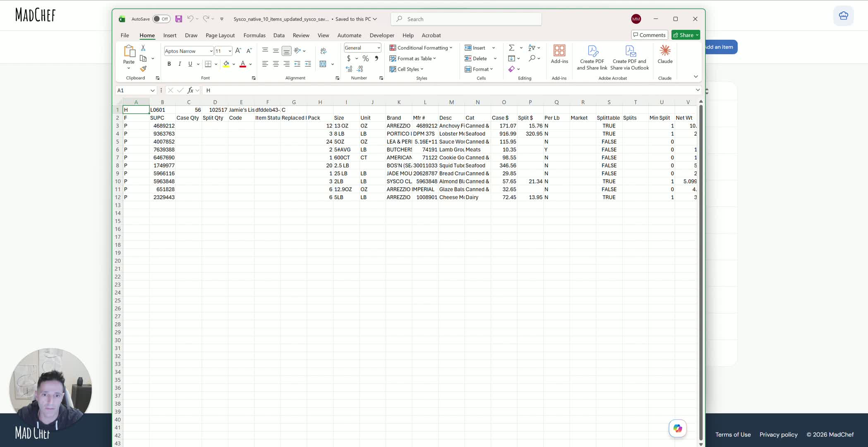The image size is (868, 447).
Task: Toggle Align Left for the cell
Action: point(265,64)
